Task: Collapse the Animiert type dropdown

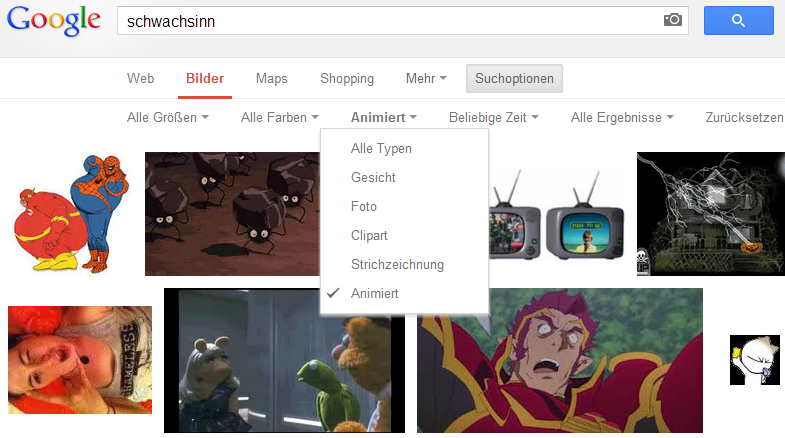Action: point(383,118)
